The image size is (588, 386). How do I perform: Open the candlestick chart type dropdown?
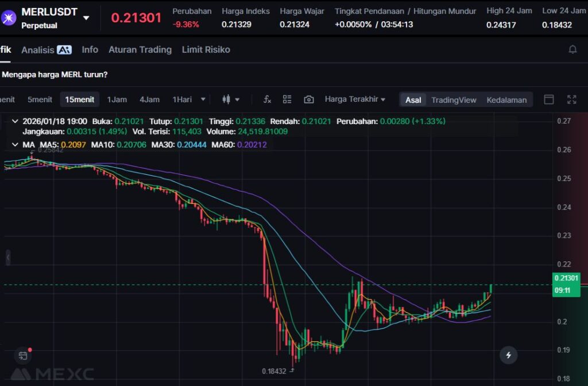[231, 99]
